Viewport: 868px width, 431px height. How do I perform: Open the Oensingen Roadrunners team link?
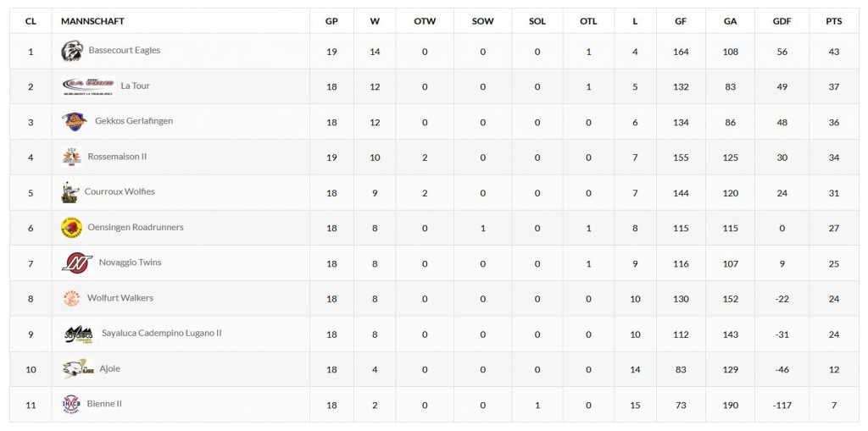coord(136,227)
